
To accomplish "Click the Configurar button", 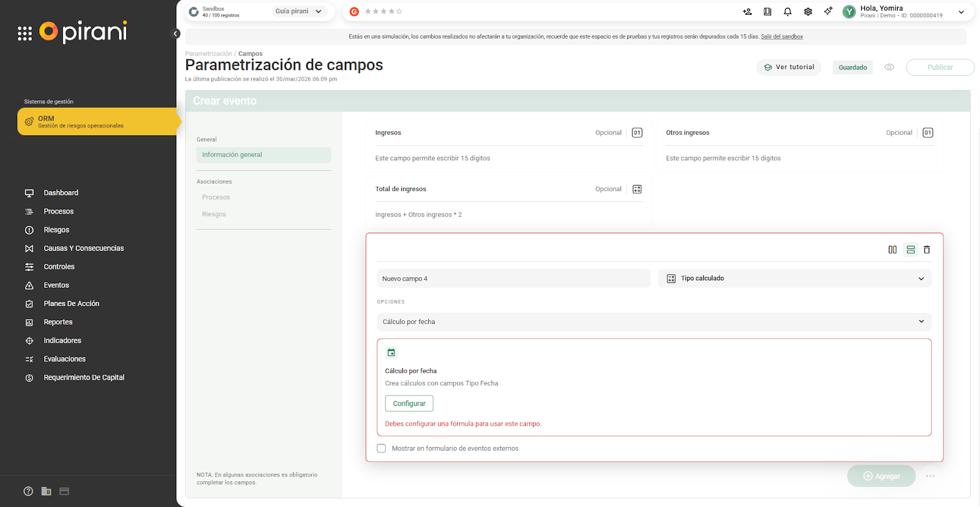I will pyautogui.click(x=409, y=404).
